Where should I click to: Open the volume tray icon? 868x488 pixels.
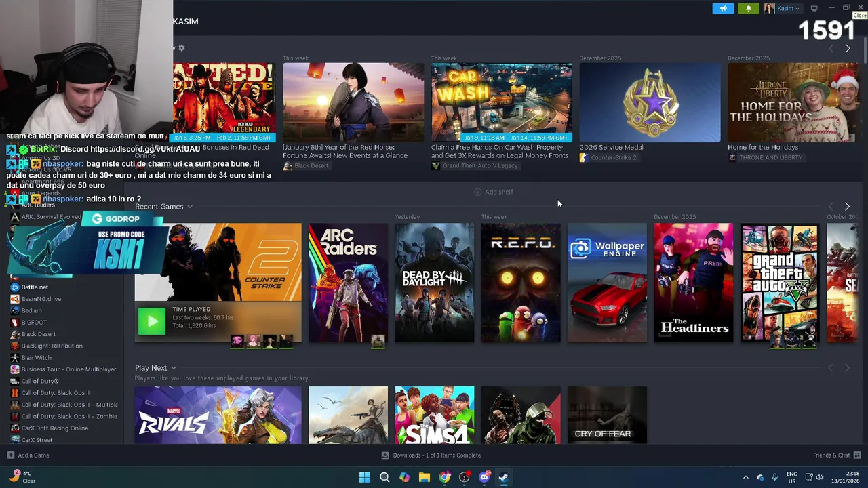[x=820, y=477]
